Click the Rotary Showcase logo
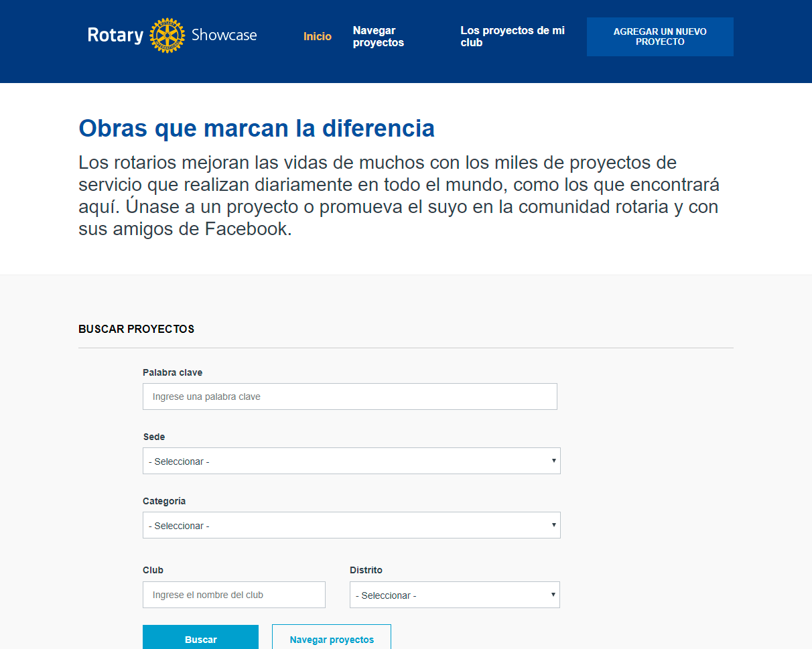Image resolution: width=812 pixels, height=649 pixels. 172,35
